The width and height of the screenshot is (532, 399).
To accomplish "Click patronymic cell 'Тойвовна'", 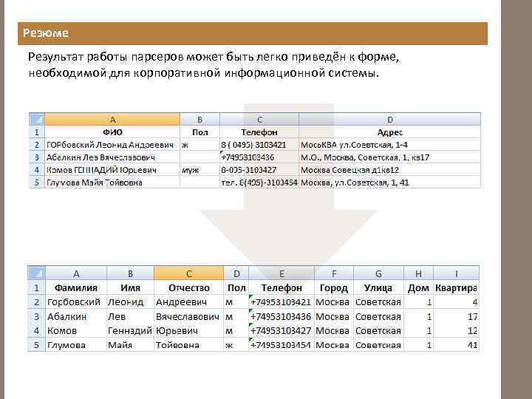I will (189, 345).
